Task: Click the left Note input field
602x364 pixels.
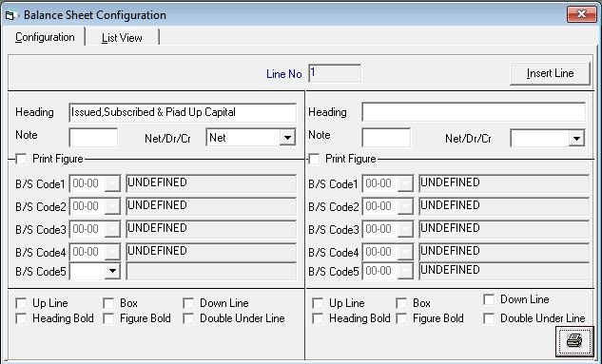Action: [x=93, y=137]
